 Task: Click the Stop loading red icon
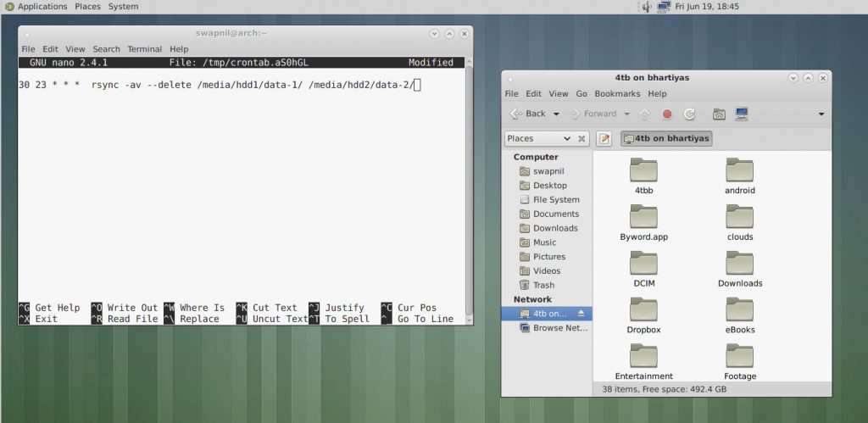pyautogui.click(x=667, y=114)
